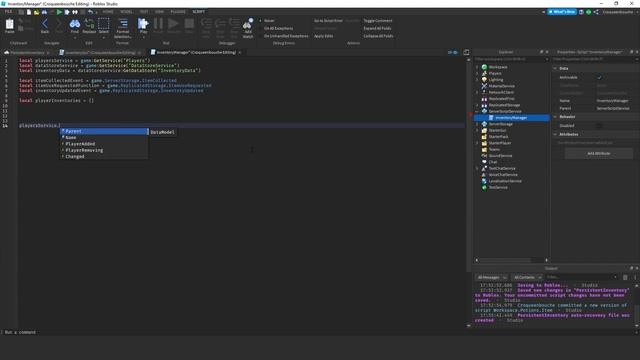Click the Replace tool icon
The width and height of the screenshot is (640, 360).
click(89, 25)
